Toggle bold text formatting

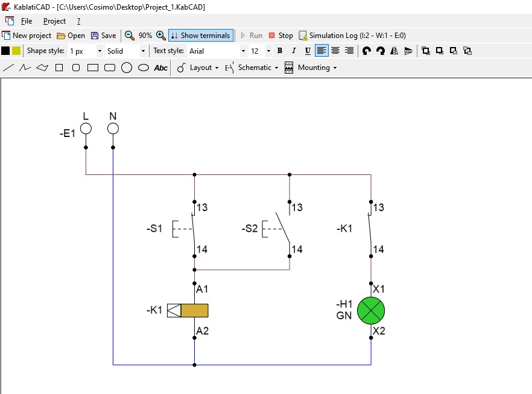coord(280,51)
